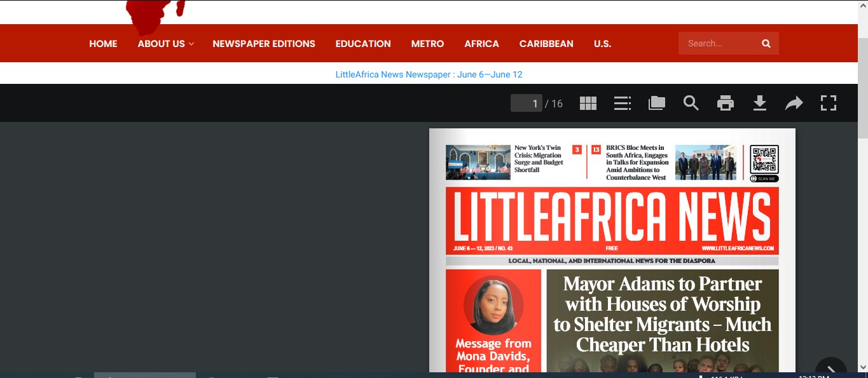Click LittleAfrica News Newspaper June 6 link
The width and height of the screenshot is (868, 378).
(x=429, y=74)
